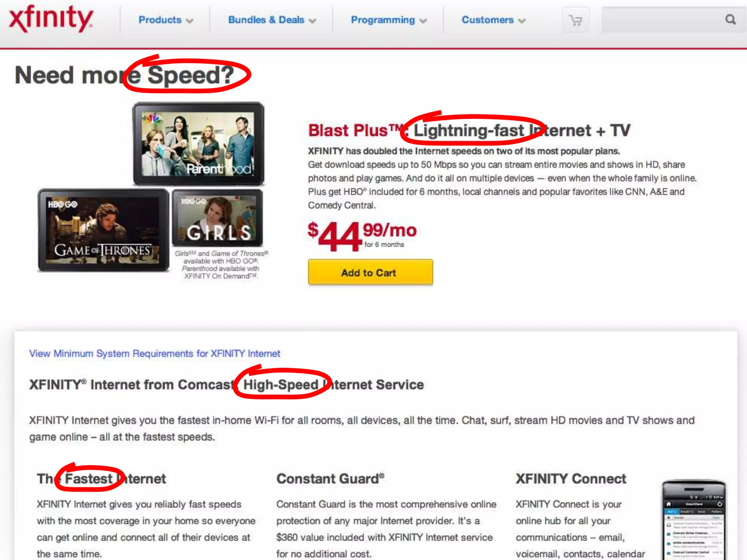Expand the Customers dropdown chevron
This screenshot has height=560, width=747.
pos(522,21)
